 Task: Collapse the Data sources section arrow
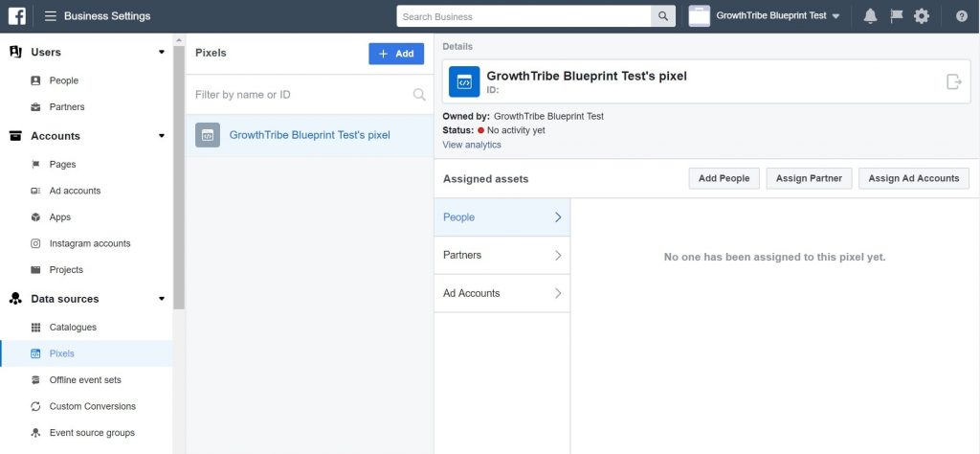(162, 299)
